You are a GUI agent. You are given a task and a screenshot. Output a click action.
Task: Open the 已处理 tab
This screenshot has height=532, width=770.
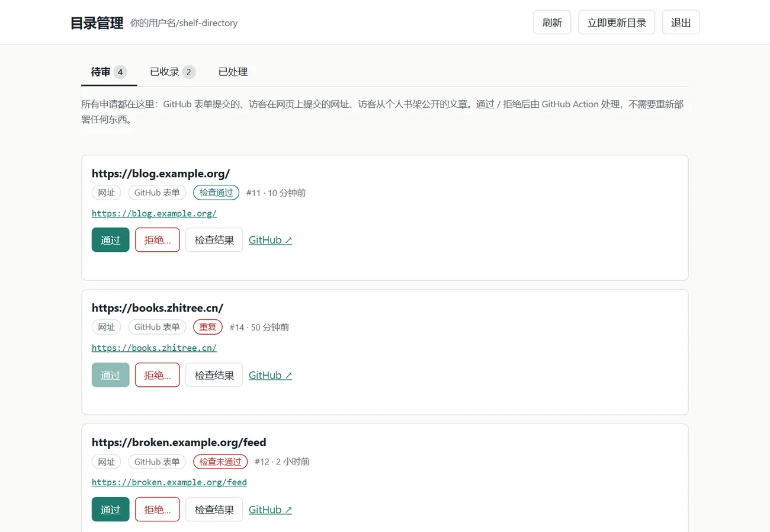coord(233,72)
